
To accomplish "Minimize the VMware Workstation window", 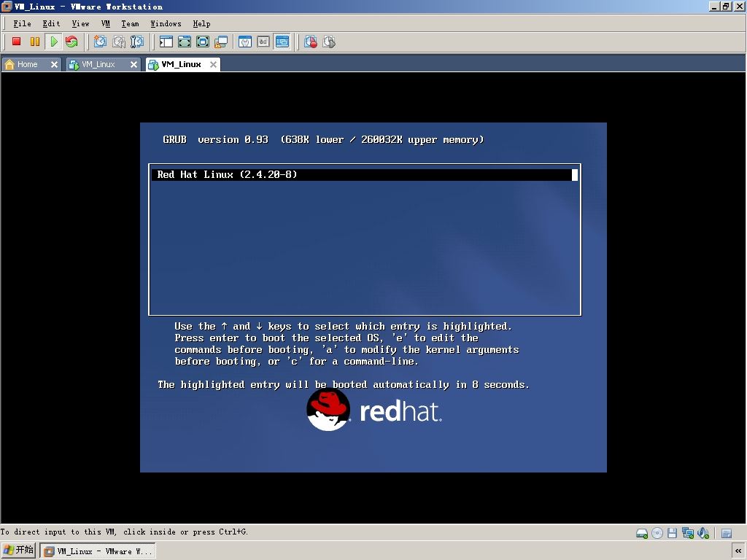I will pos(714,6).
